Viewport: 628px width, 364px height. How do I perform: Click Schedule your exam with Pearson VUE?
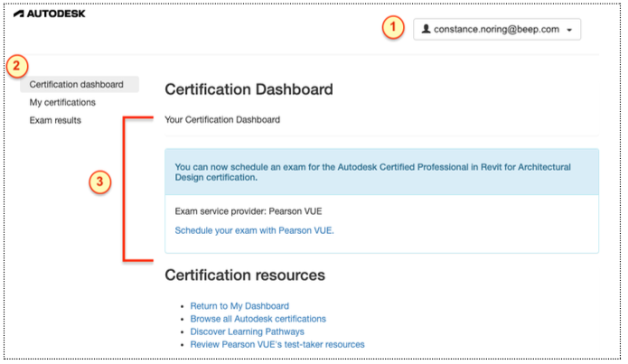254,230
